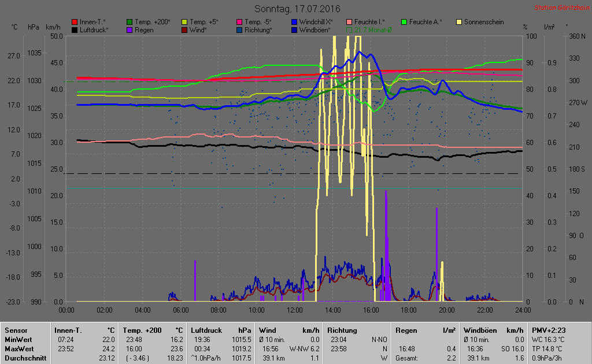
Task: Select the Feuchte I.* legend label
Action: 369,23
